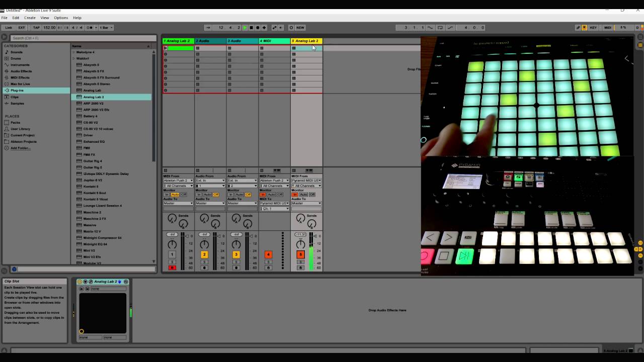Toggle track 1 activator button
The width and height of the screenshot is (644, 362).
[172, 254]
